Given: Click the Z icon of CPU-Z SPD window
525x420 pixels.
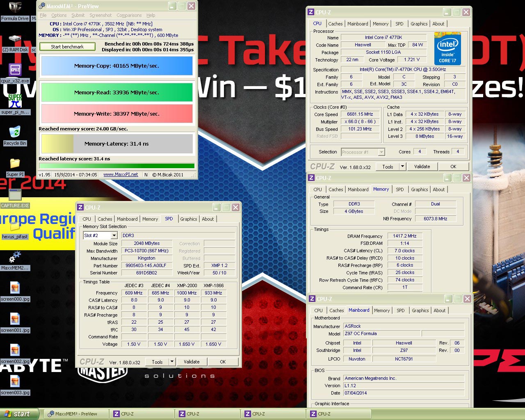Looking at the screenshot, I should coord(80,208).
